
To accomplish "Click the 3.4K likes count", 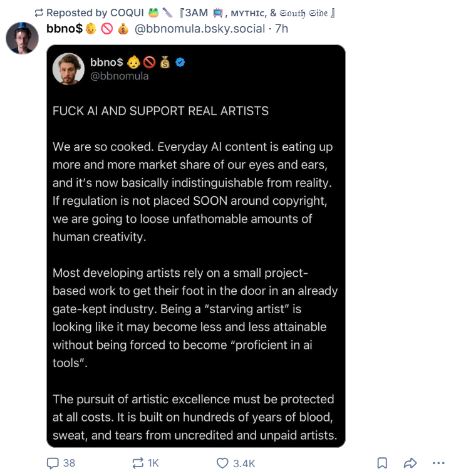I will pos(244,463).
